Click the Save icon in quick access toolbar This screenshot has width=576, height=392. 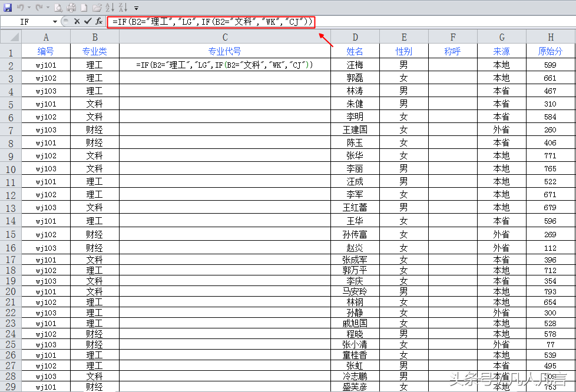point(7,7)
